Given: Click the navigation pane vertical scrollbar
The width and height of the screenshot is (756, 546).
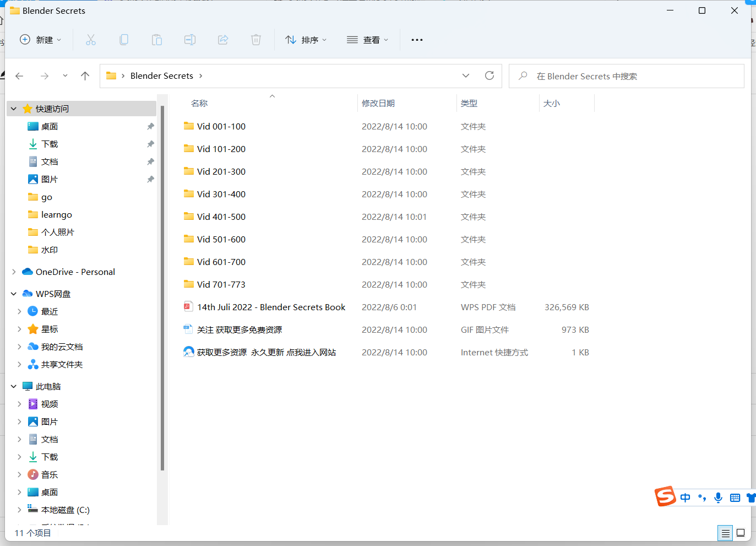Looking at the screenshot, I should [162, 288].
